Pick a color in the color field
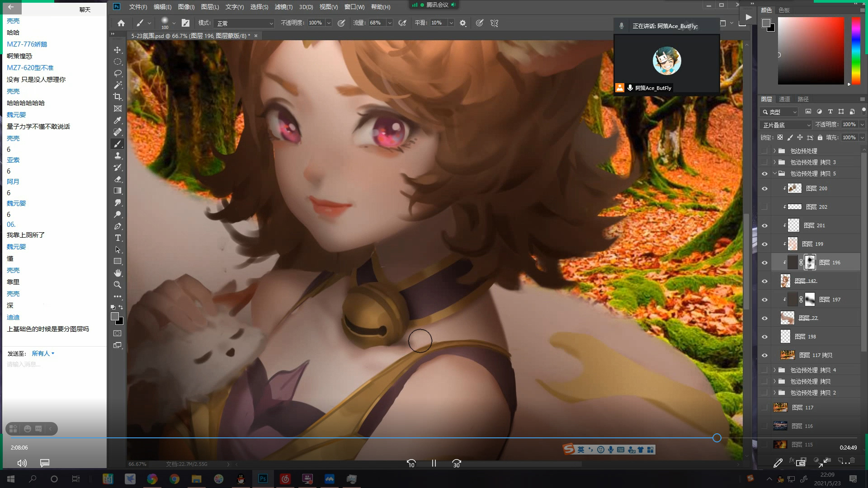Viewport: 868px width, 488px height. pos(811,51)
